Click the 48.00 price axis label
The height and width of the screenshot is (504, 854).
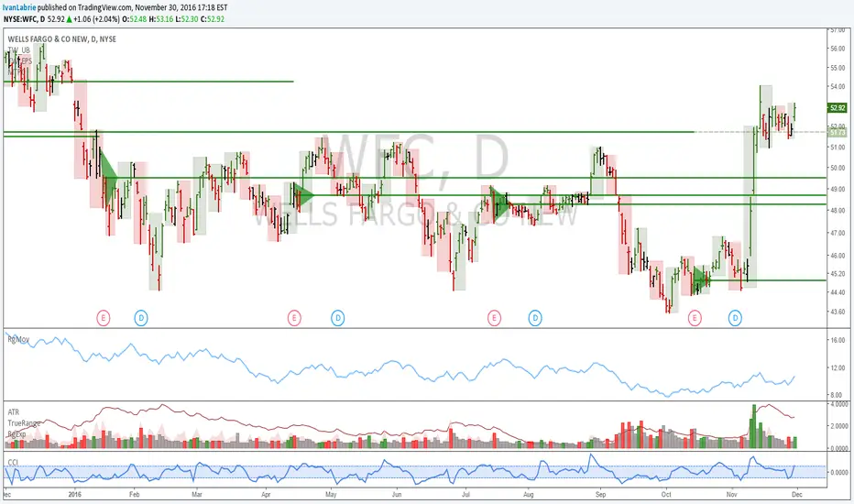[x=838, y=211]
